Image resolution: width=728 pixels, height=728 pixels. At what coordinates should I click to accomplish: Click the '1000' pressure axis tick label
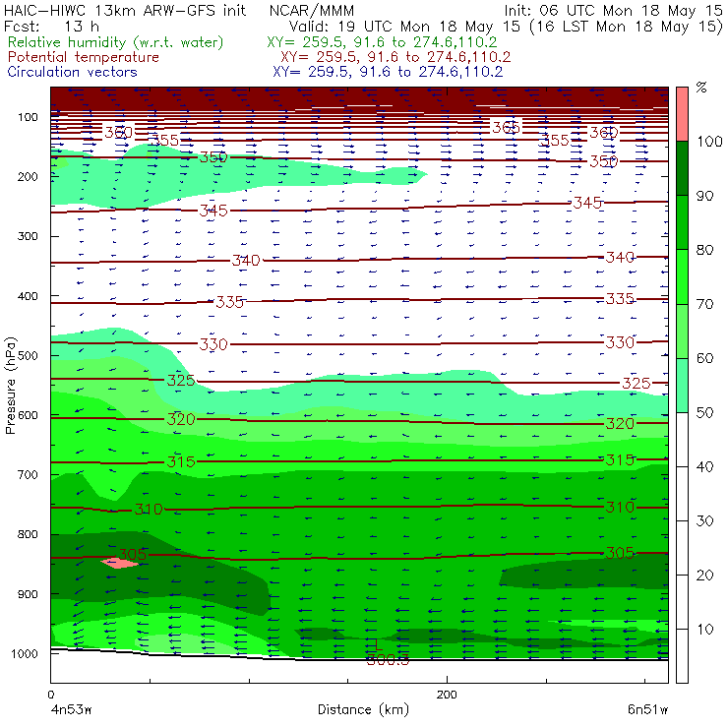click(x=25, y=653)
